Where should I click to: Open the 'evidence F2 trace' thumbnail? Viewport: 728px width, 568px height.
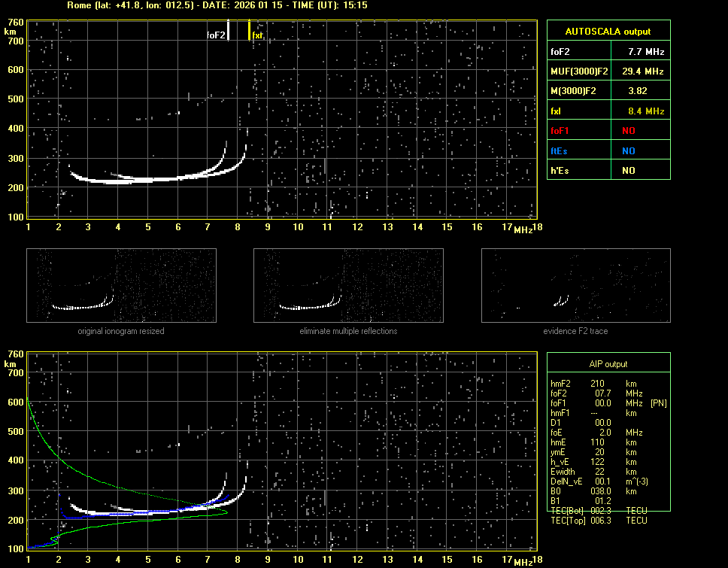[575, 286]
